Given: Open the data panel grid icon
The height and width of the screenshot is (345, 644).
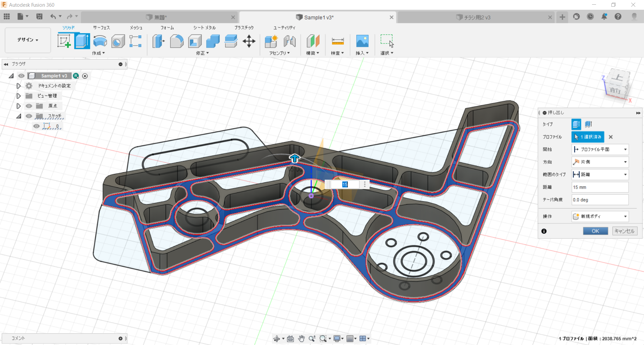Looking at the screenshot, I should coord(7,16).
